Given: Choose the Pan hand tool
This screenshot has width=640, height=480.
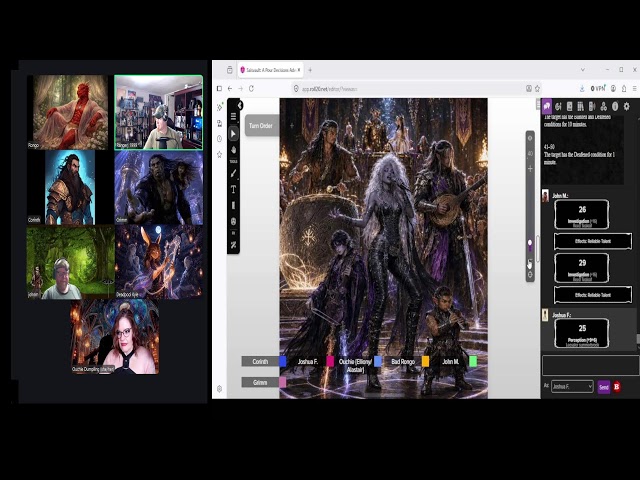Looking at the screenshot, I should coord(233,150).
